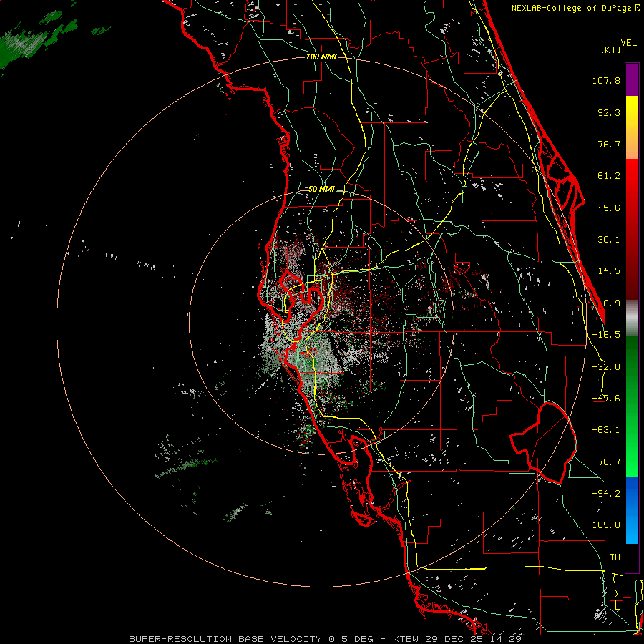This screenshot has width=644, height=644.
Task: Click the 100 NMI range ring label
Action: (x=321, y=57)
